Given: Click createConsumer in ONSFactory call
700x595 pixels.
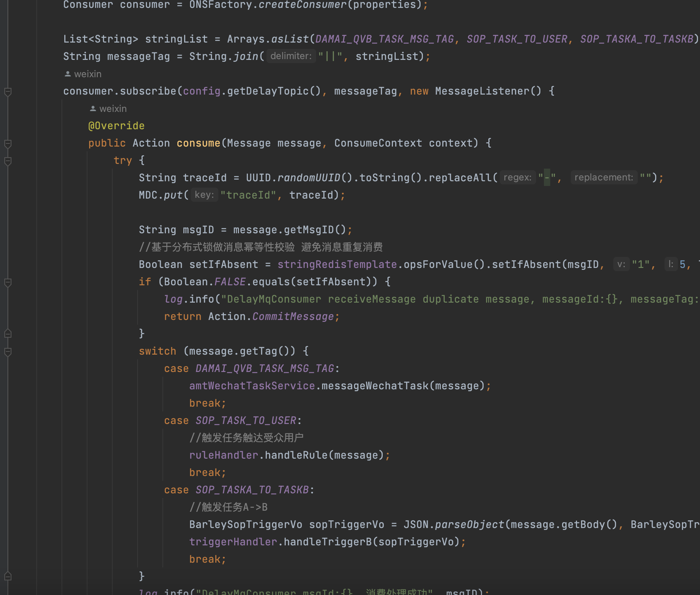Looking at the screenshot, I should click(x=303, y=5).
